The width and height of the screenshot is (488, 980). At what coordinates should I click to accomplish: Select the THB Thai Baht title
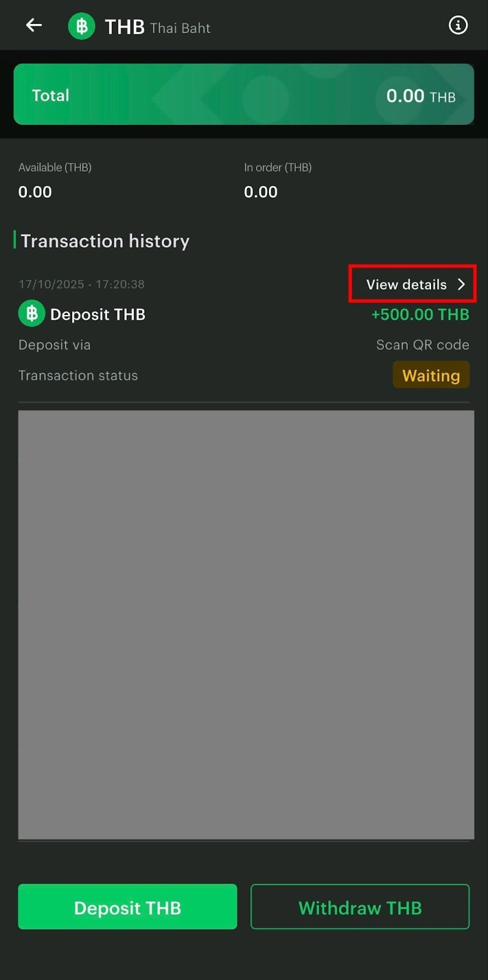[x=157, y=27]
